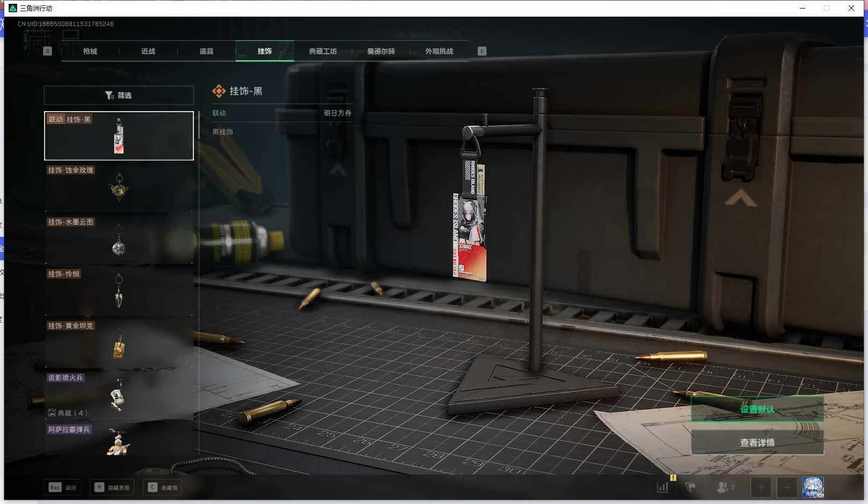Screen dimensions: 868x504
Task: Click the E key next-tab icon
Action: [482, 51]
